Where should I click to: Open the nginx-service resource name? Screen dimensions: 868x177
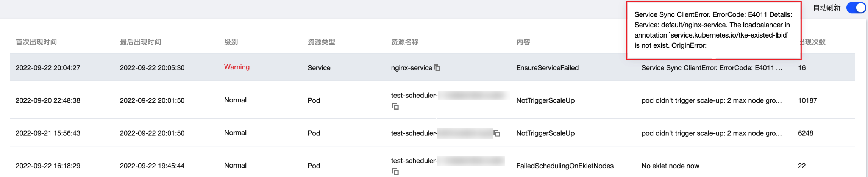411,68
